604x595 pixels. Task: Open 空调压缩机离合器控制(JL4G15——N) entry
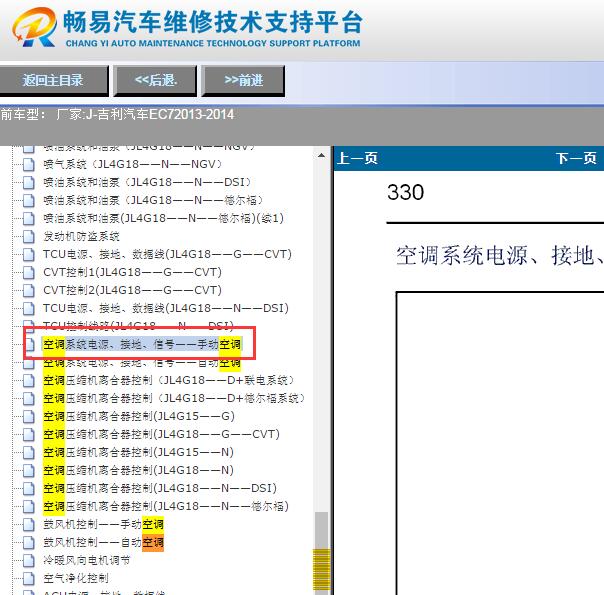tap(138, 452)
